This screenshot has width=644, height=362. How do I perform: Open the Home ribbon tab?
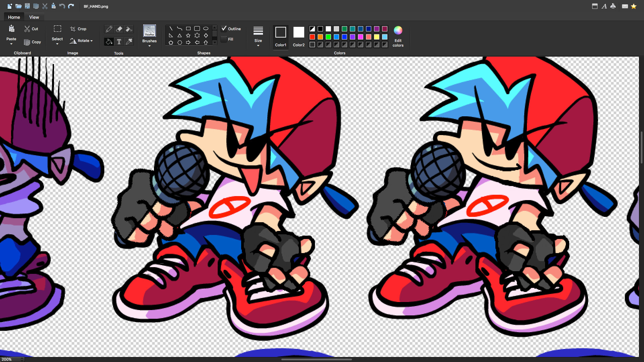(14, 17)
